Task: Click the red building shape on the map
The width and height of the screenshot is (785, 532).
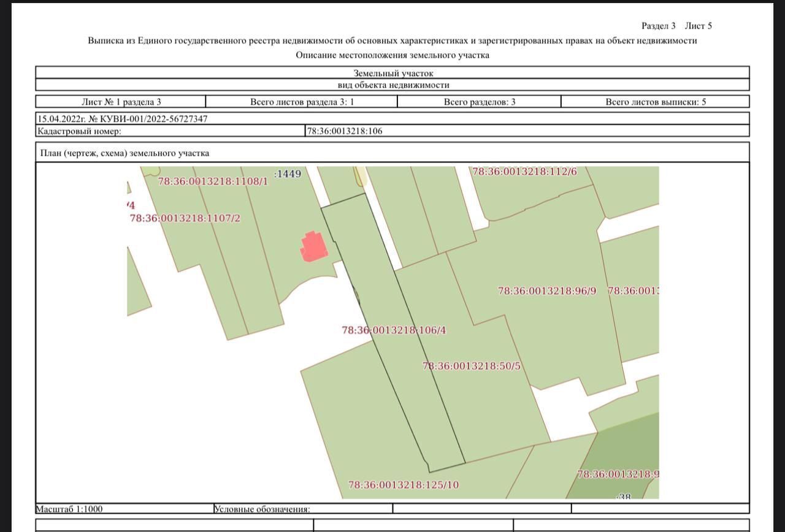Action: coord(313,246)
